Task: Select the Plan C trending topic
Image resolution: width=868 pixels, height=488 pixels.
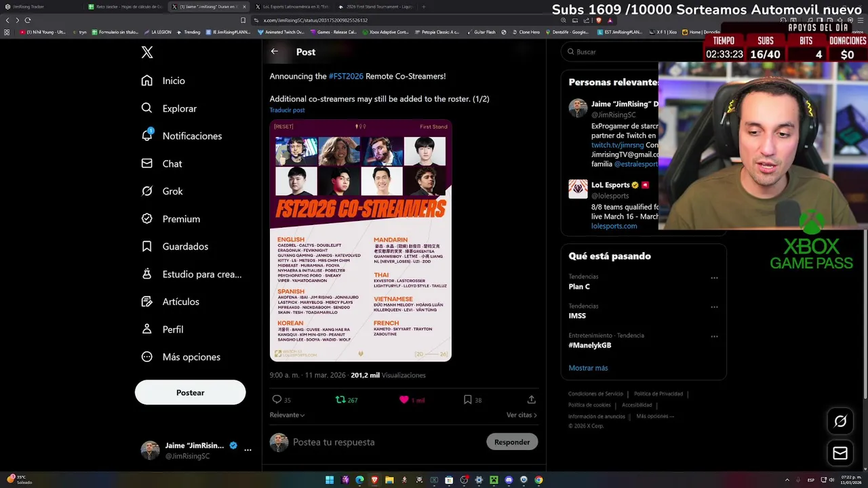Action: click(579, 287)
